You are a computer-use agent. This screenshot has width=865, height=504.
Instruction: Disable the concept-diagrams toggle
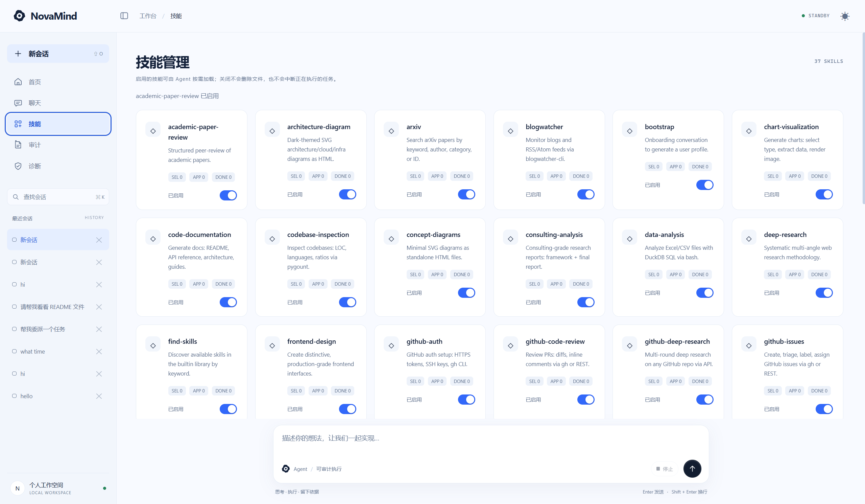coord(466,292)
